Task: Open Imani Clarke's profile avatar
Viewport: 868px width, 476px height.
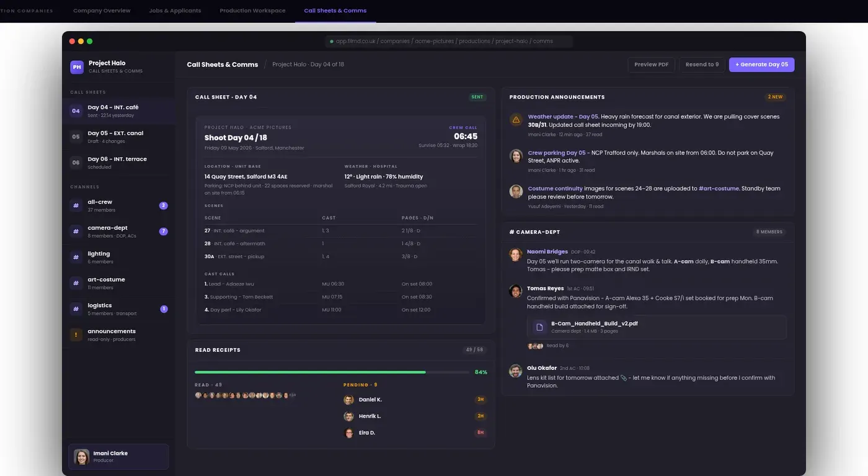Action: tap(81, 457)
